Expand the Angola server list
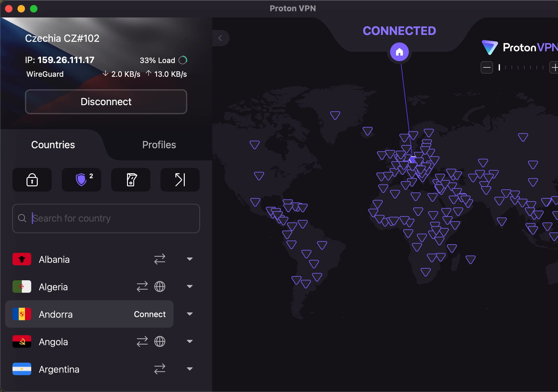 (x=189, y=341)
